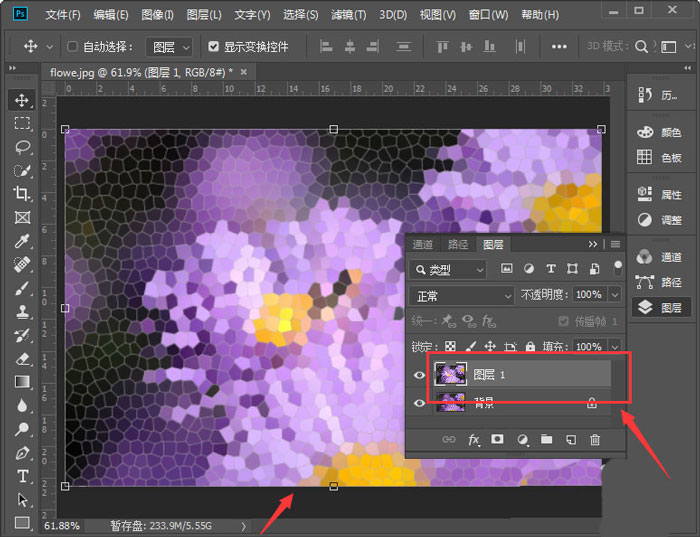This screenshot has width=700, height=537.
Task: Select the Crop tool
Action: 21,194
